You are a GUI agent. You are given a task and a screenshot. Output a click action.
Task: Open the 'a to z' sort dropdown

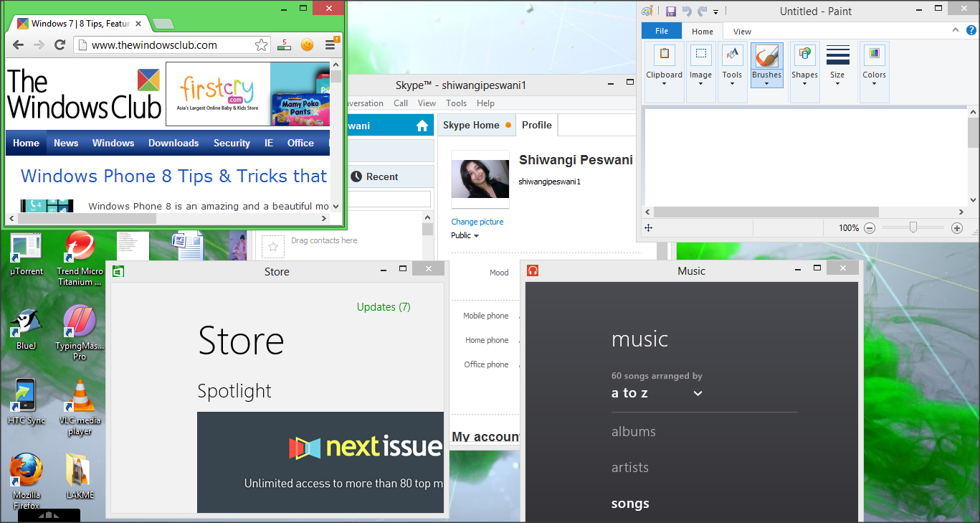pos(657,393)
